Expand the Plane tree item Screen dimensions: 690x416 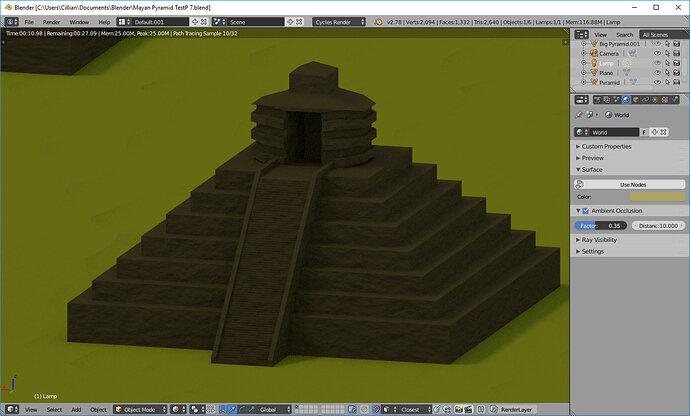(584, 73)
